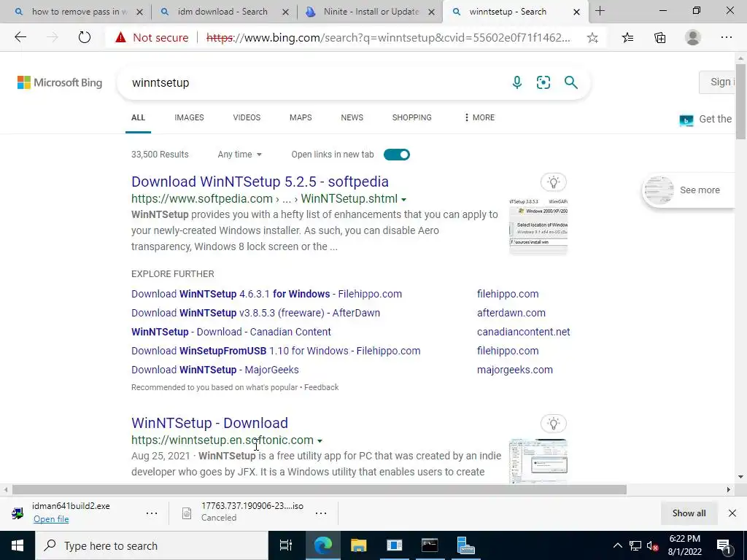Open the browser profile avatar

tap(693, 37)
